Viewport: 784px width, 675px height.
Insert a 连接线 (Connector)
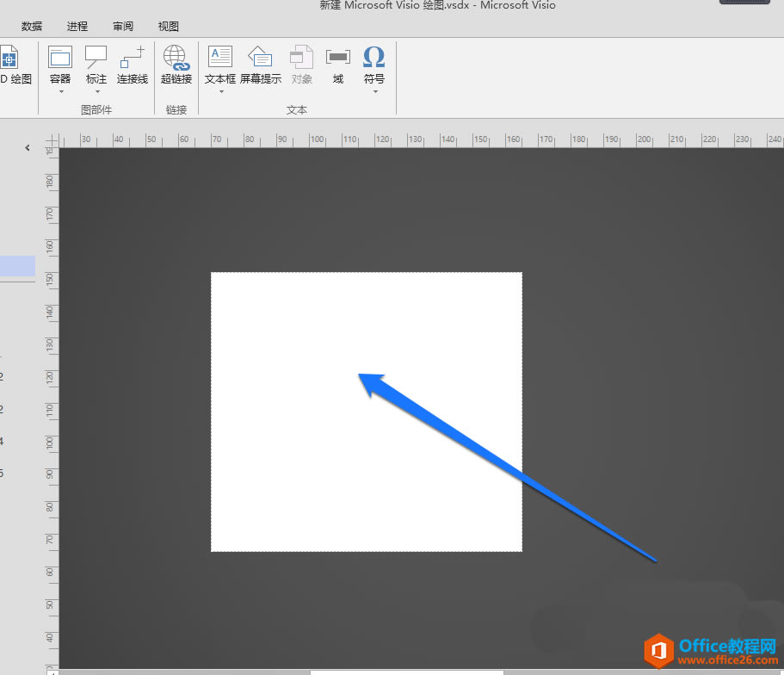(x=133, y=58)
